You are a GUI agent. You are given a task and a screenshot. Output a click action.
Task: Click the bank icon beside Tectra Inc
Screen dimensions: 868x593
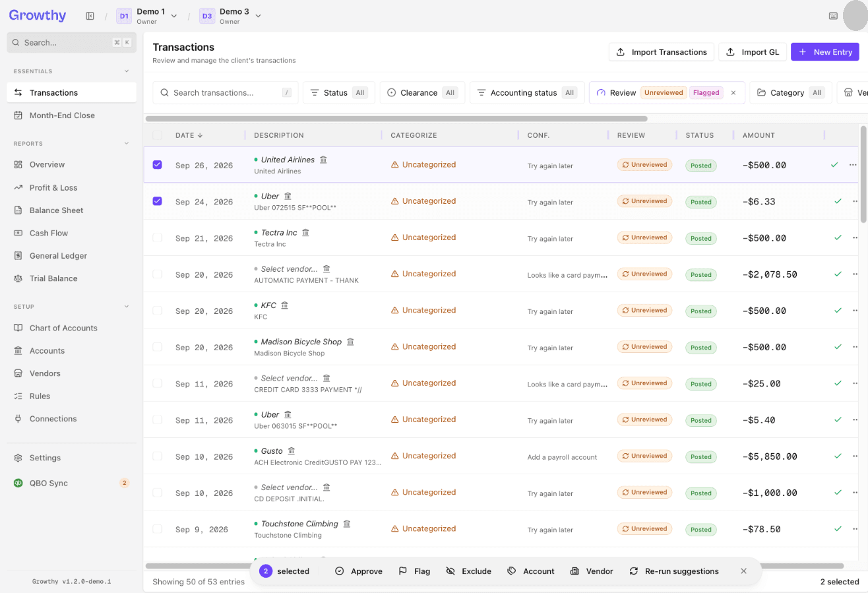305,232
